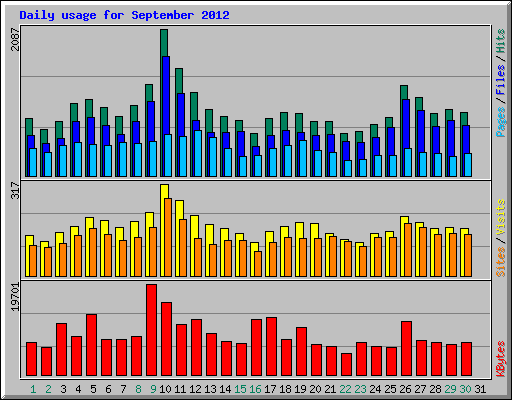Click day 26 on the x-axis
512x400 pixels.
pyautogui.click(x=405, y=389)
